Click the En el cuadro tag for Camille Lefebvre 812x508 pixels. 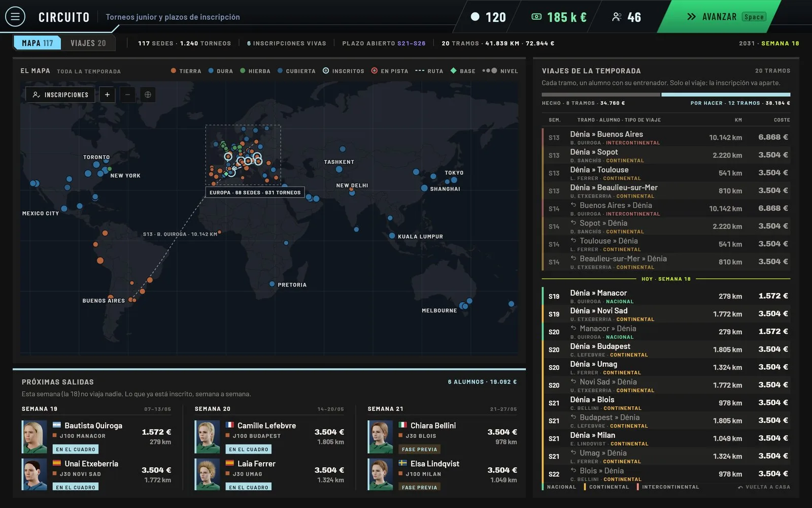(x=249, y=449)
